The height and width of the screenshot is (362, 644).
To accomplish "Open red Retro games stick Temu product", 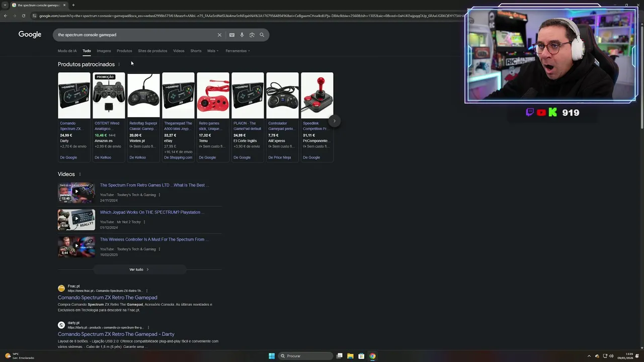I will coord(213,117).
